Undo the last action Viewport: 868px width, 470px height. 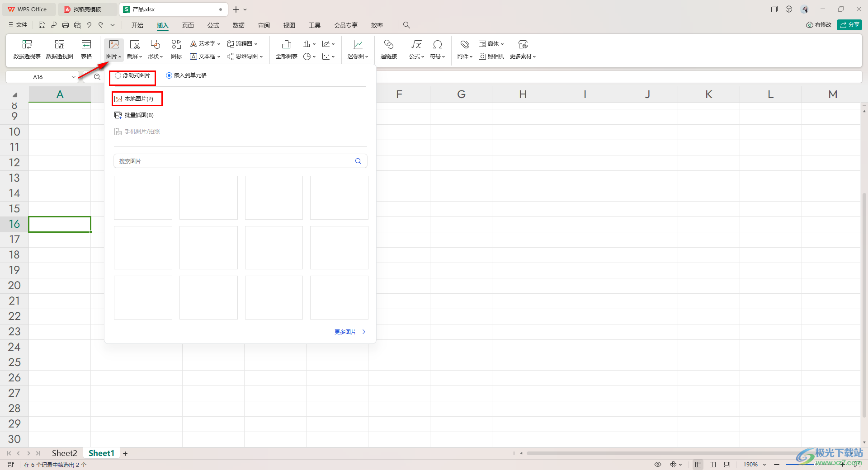pos(89,25)
